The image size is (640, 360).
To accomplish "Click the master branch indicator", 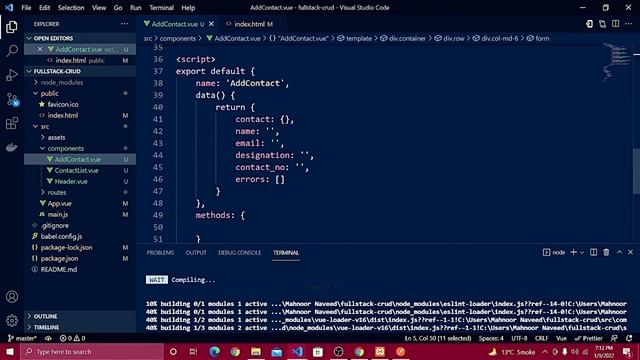I will [22, 338].
